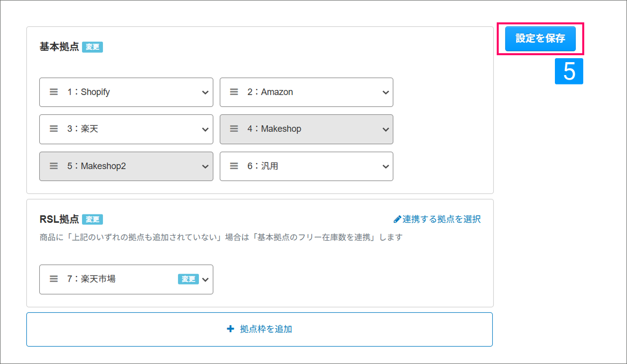
Task: Expand the 4：Makeshop dropdown chevron
Action: tap(385, 129)
